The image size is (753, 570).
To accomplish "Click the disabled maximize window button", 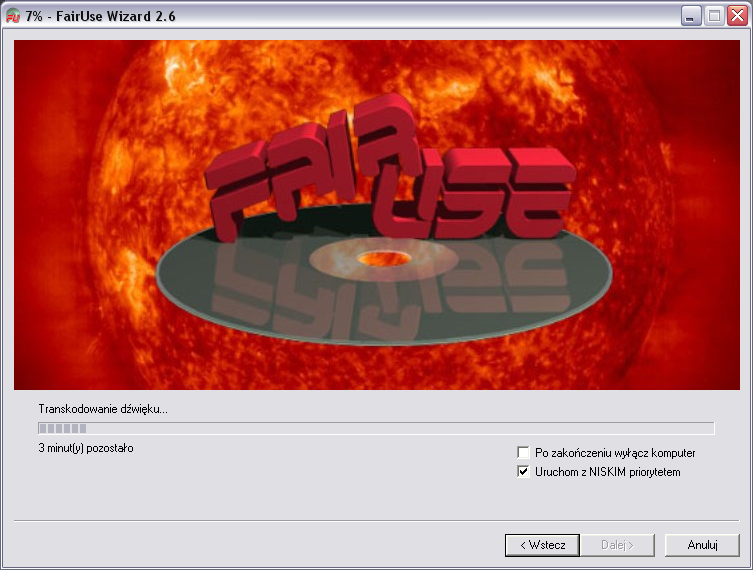I will click(714, 16).
